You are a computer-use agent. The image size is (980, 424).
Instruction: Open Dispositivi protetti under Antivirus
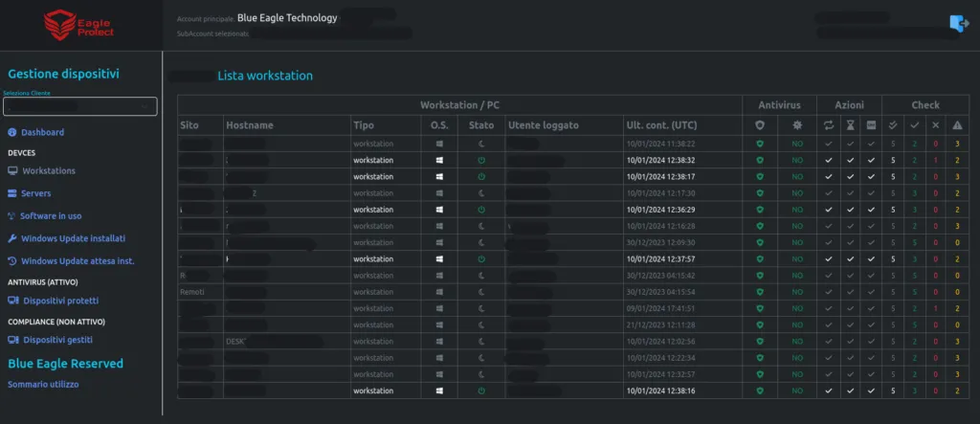(60, 301)
